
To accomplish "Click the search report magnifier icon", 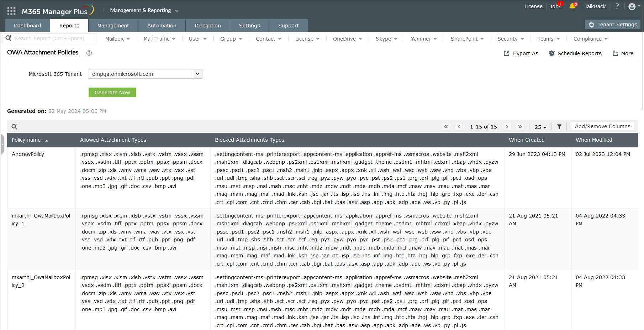I will 9,38.
